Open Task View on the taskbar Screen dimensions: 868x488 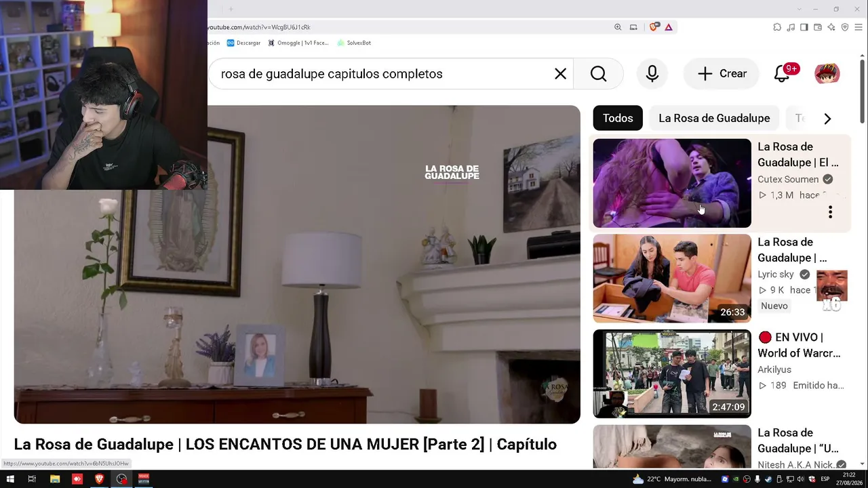[32, 479]
